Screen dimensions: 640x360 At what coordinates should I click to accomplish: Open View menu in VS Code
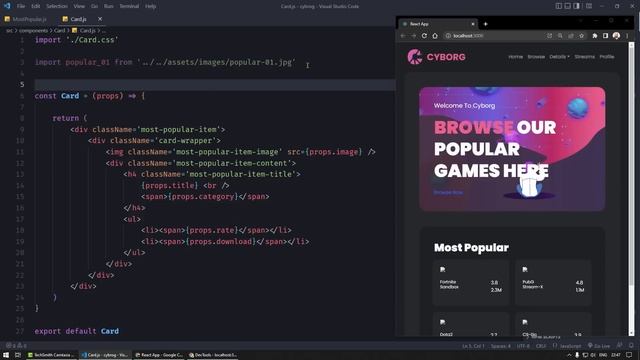[x=79, y=6]
